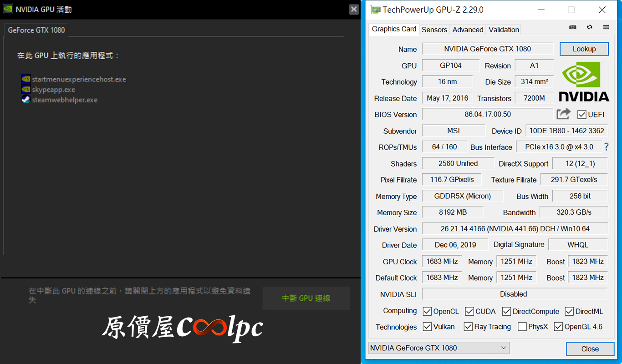The image size is (622, 364).
Task: Click the Bus Interface field PCIe x16 3.0
Action: (559, 147)
